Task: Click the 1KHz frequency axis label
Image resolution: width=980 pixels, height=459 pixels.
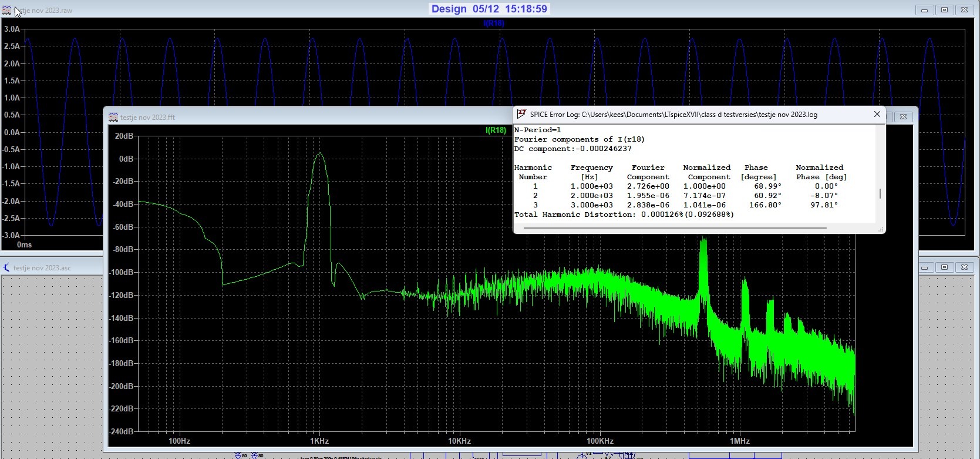Action: 319,441
